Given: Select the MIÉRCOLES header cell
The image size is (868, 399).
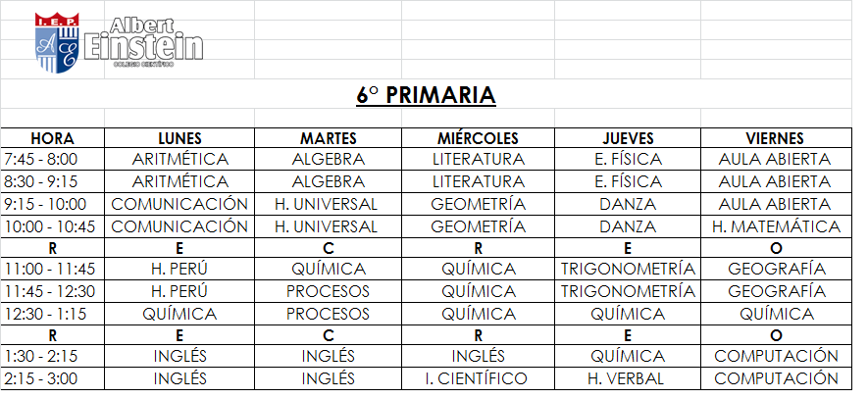Looking at the screenshot, I should point(478,138).
